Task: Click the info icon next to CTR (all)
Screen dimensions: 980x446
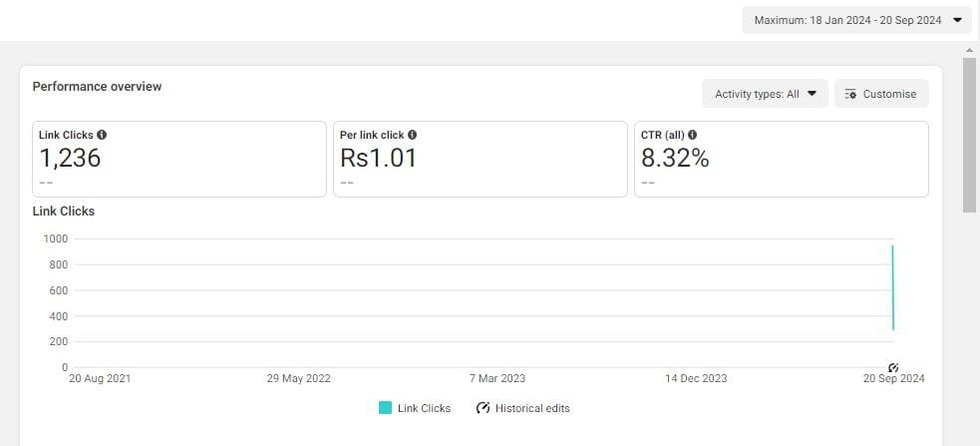Action: (x=693, y=135)
